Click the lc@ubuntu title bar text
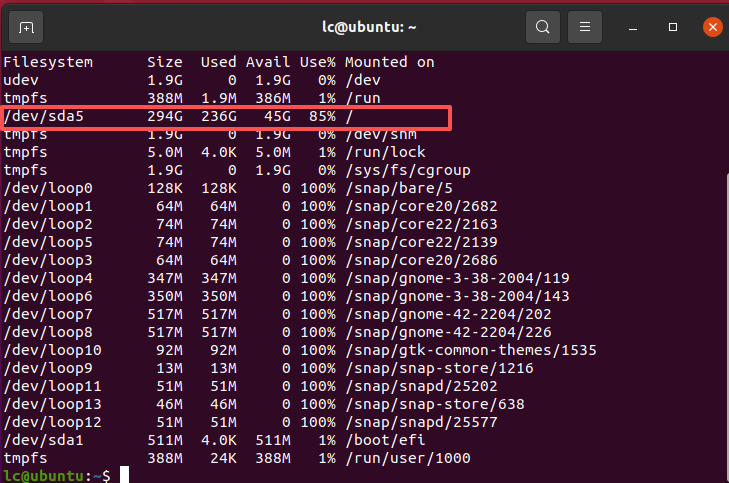The height and width of the screenshot is (483, 729). coord(364,27)
